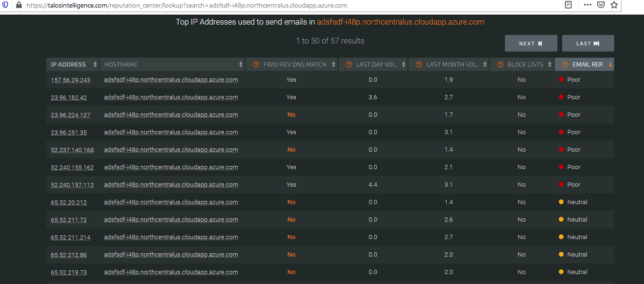Image resolution: width=644 pixels, height=284 pixels.
Task: Sort by HOSTNAME sort arrows
Action: pos(241,65)
